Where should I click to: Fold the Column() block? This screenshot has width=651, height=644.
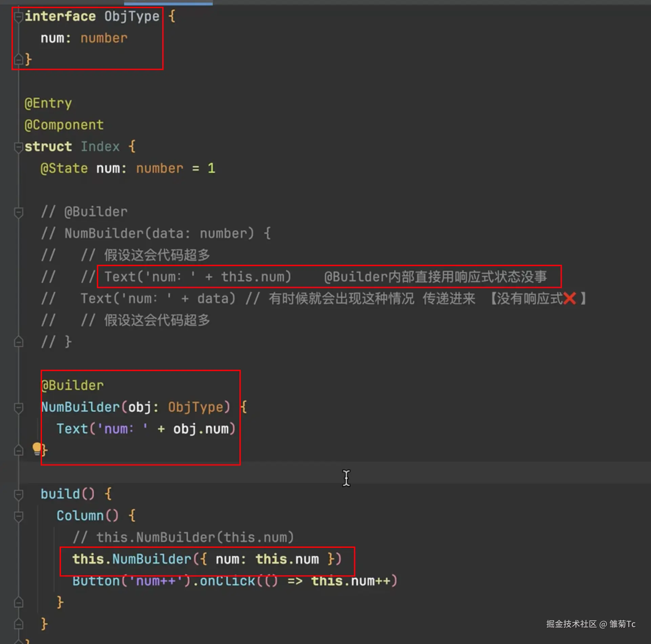pyautogui.click(x=19, y=516)
